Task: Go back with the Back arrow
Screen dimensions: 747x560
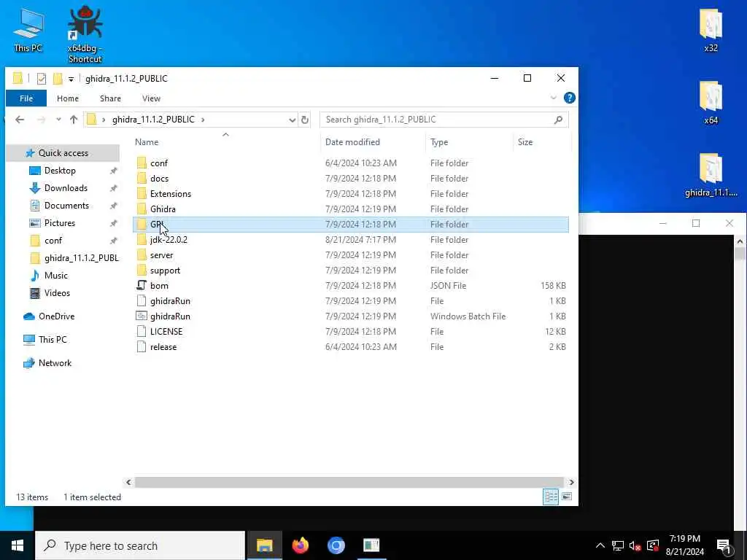Action: coord(20,120)
